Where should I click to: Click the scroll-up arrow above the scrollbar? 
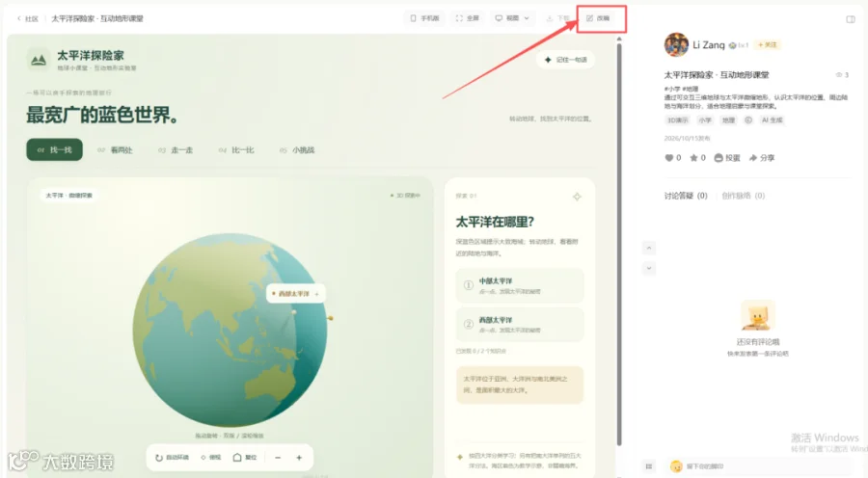tap(619, 39)
